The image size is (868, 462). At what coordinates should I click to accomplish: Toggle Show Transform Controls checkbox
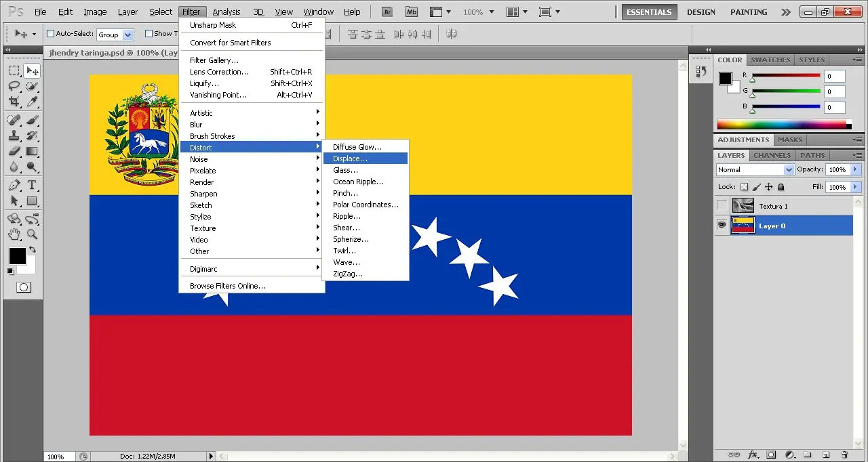tap(149, 33)
